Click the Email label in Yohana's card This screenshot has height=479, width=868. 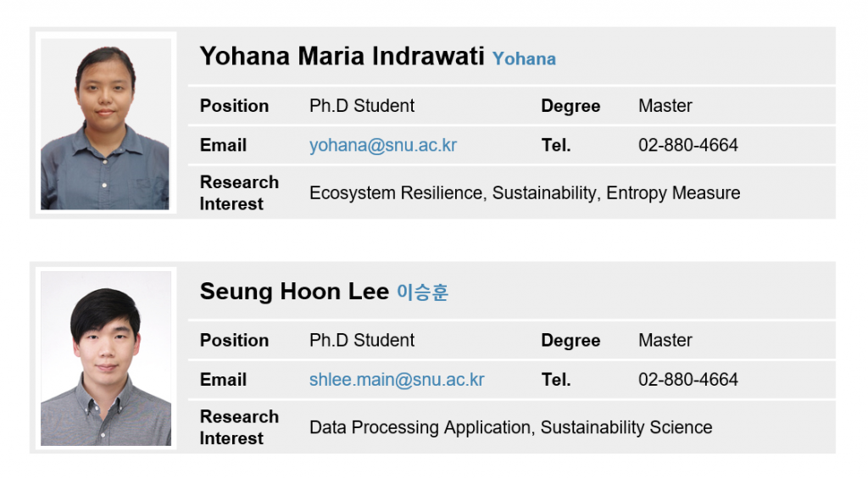(223, 145)
